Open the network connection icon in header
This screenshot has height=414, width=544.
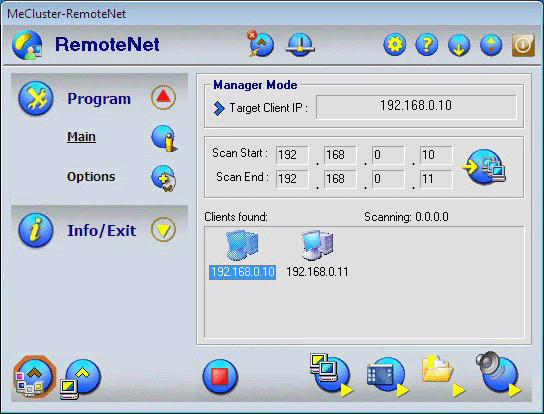[300, 45]
